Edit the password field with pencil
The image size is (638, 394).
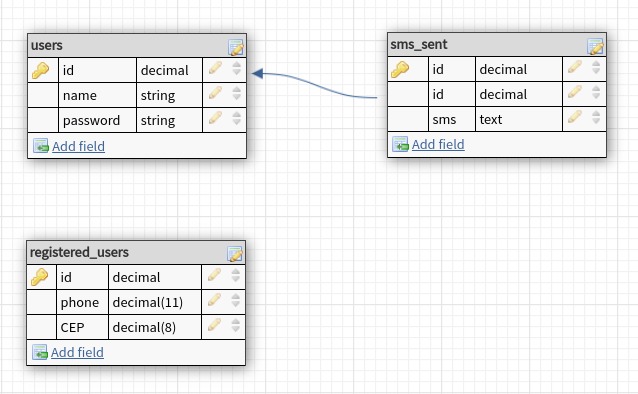click(215, 118)
